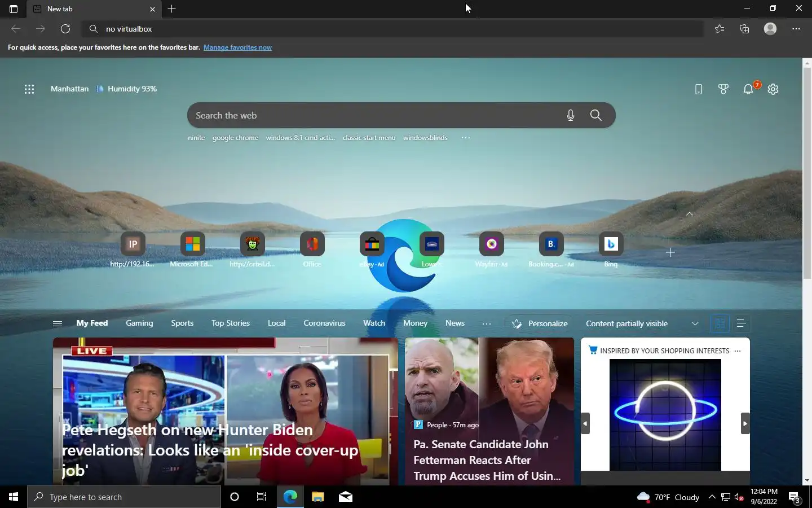
Task: Open Task View on taskbar
Action: coord(262,497)
